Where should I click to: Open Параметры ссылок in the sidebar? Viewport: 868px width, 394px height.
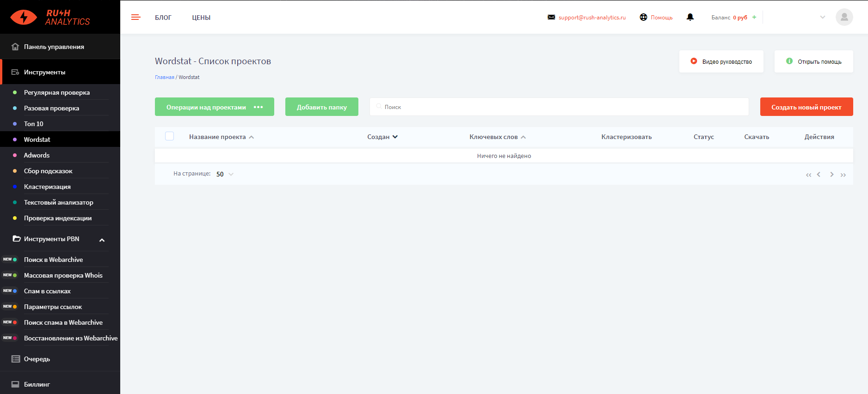[53, 307]
